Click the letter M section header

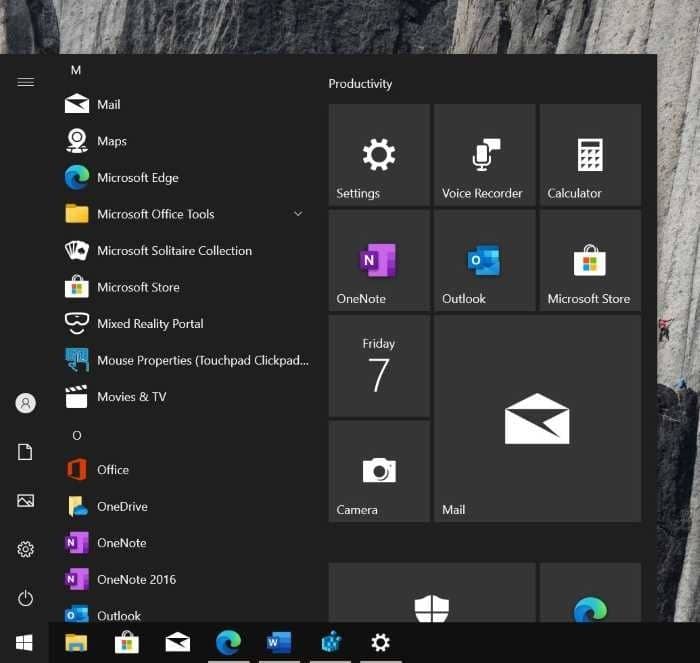pyautogui.click(x=76, y=70)
